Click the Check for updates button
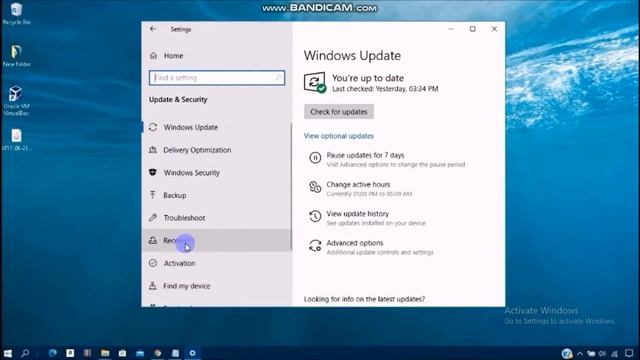Viewport: 640px width, 360px height. [339, 111]
